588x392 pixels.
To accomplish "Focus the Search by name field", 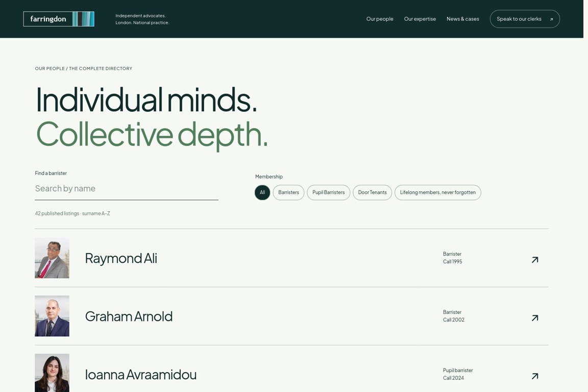I will 127,189.
